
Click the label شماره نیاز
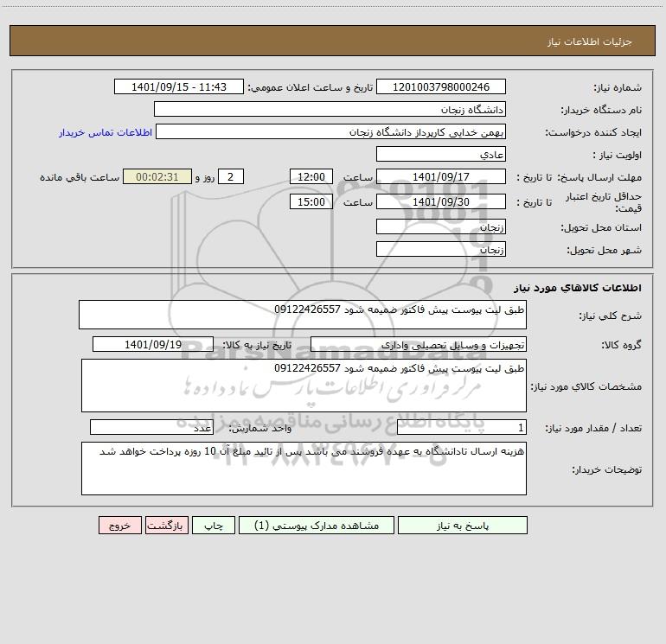pos(618,87)
